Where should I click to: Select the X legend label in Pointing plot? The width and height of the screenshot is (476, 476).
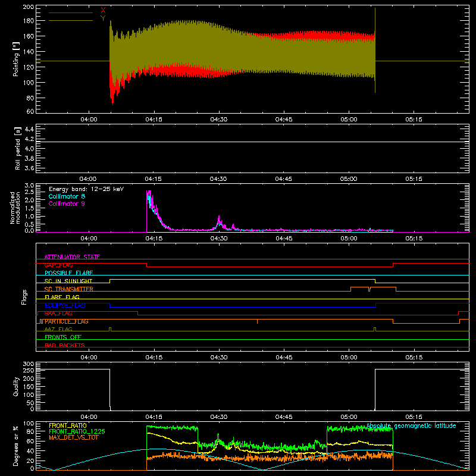tap(103, 11)
